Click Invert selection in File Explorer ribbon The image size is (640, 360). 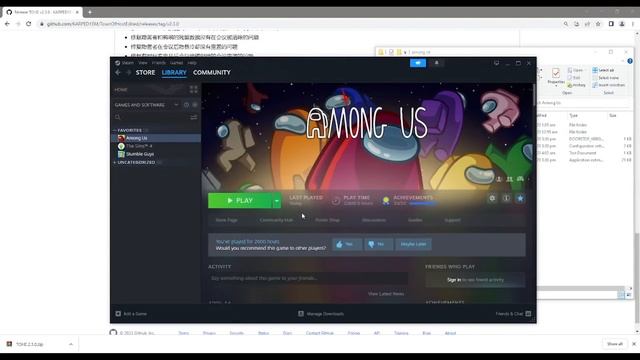(609, 85)
